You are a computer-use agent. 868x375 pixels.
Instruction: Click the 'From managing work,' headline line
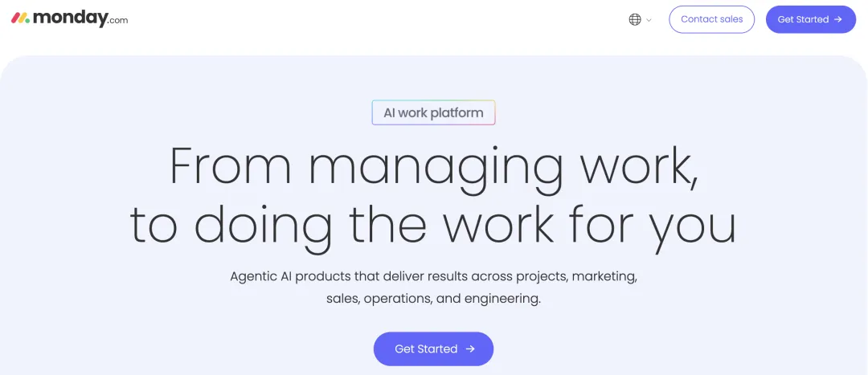tap(433, 166)
